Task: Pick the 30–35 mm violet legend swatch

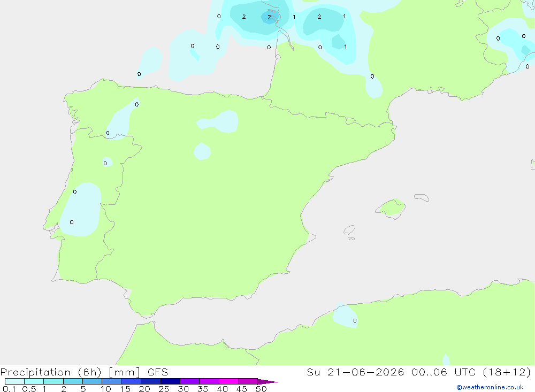Action: (190, 381)
